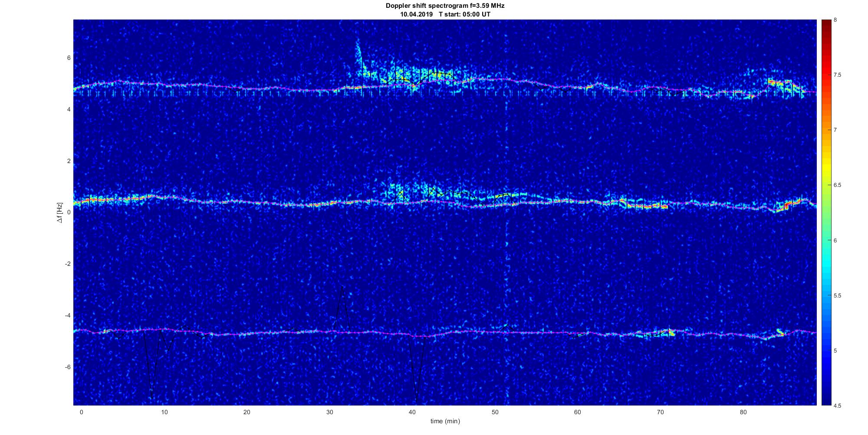Click x-axis tick label '0'
The width and height of the screenshot is (868, 435).
point(81,412)
